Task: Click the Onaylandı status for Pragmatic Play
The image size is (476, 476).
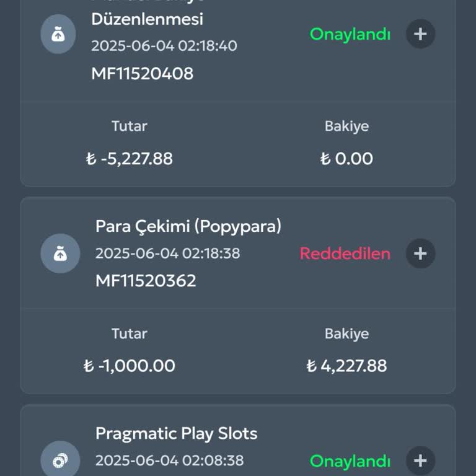Action: [350, 461]
